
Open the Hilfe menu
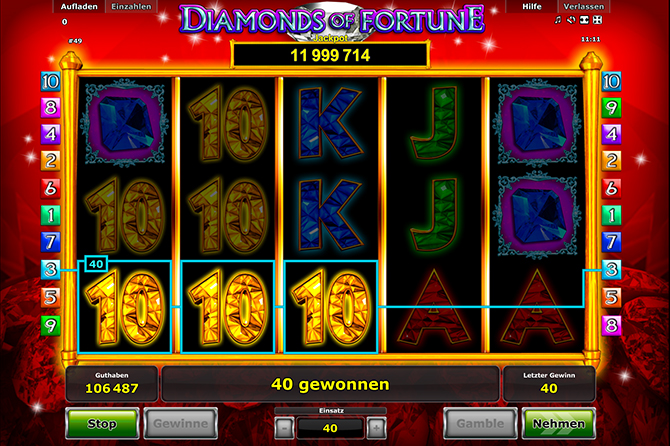[532, 6]
